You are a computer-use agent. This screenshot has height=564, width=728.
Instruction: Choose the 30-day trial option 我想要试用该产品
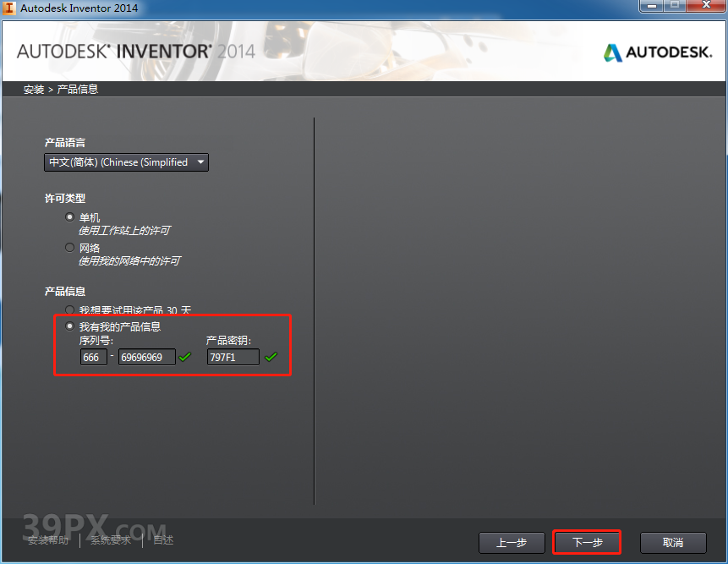tap(69, 309)
